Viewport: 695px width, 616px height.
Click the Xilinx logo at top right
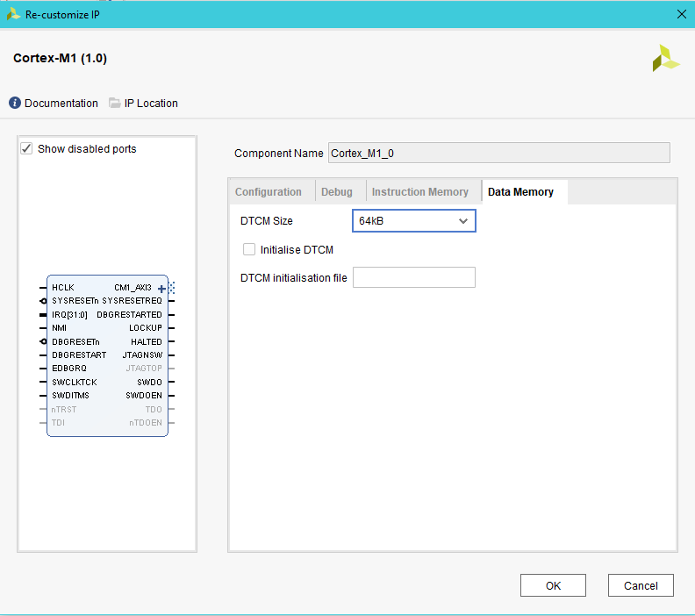click(x=665, y=58)
